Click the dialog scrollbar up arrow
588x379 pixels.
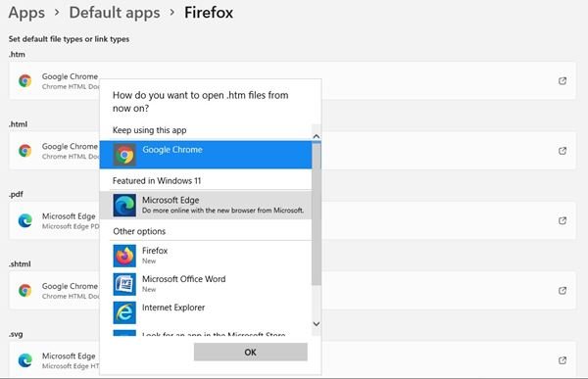[317, 136]
